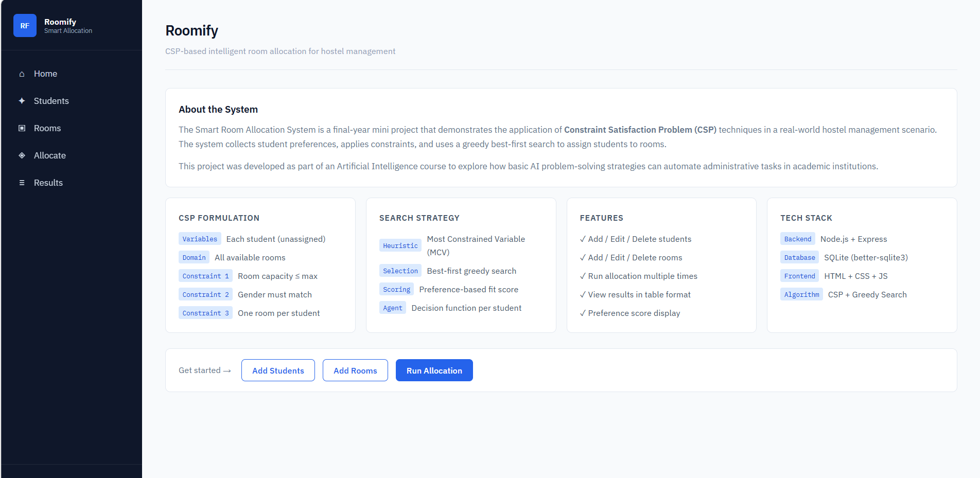Click the Allocate diamond icon
The width and height of the screenshot is (980, 478).
tap(22, 155)
